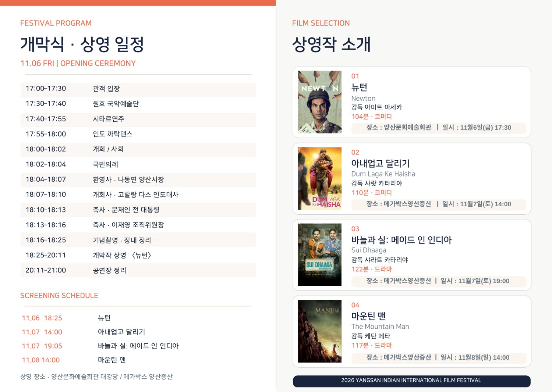Click the Manjhi Mountain Man poster
The image size is (552, 392).
click(x=320, y=331)
